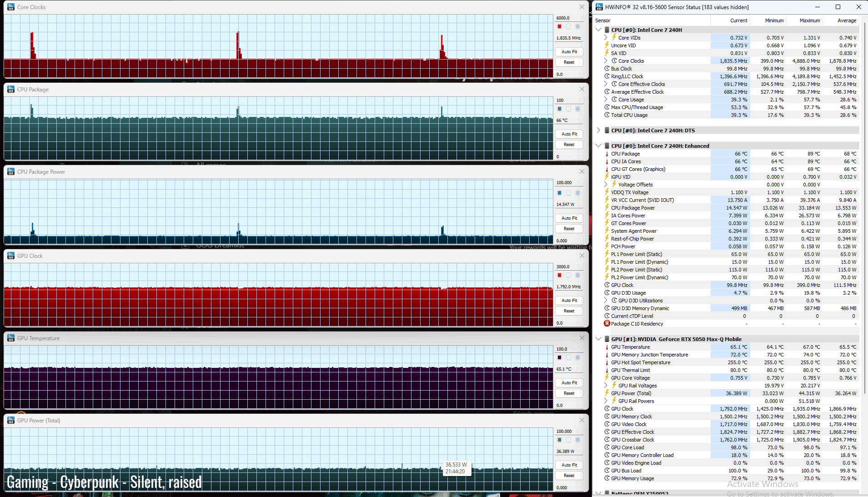Click the GPU Memory Clock row icon
Viewport: 868px width, 497px height.
[x=607, y=417]
